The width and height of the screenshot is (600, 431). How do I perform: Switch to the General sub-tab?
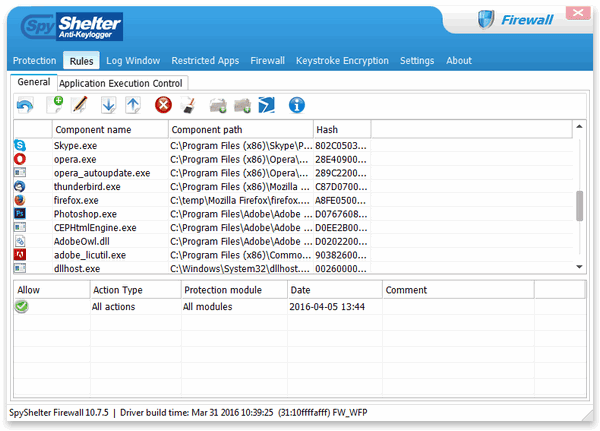pyautogui.click(x=34, y=82)
